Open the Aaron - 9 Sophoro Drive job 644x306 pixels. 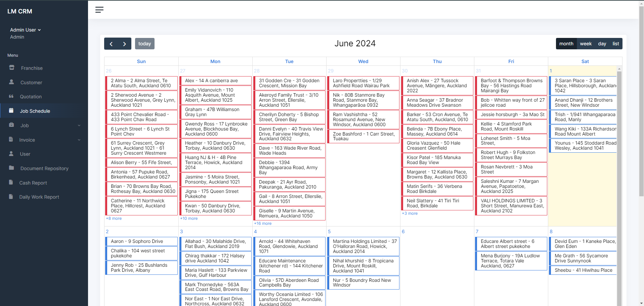141,241
